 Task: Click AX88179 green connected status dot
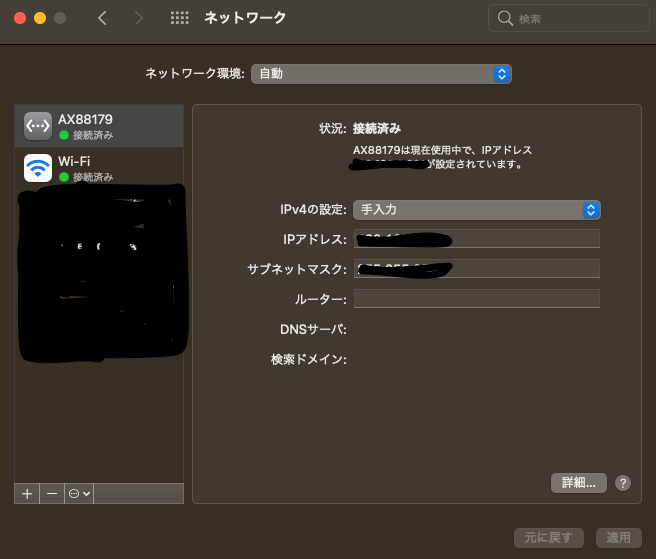[64, 135]
